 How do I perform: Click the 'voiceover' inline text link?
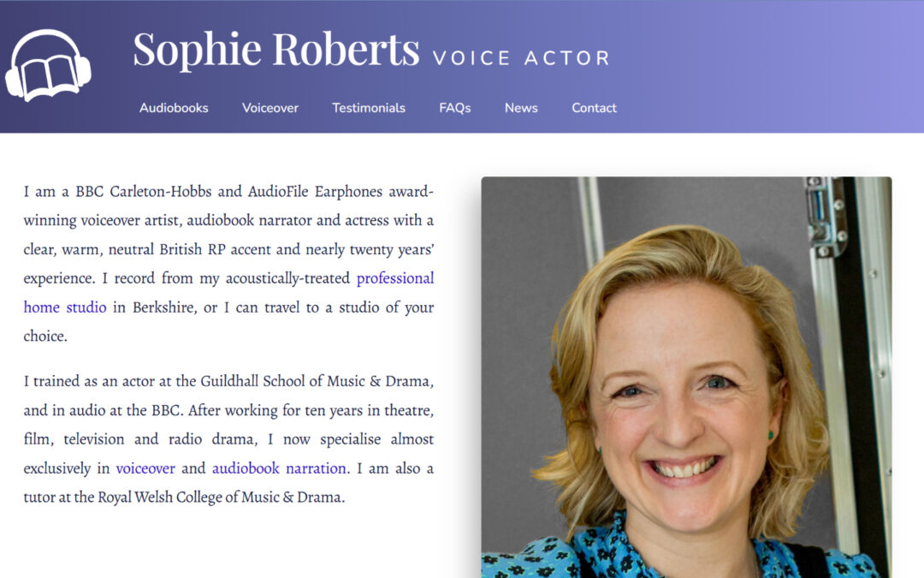click(145, 468)
